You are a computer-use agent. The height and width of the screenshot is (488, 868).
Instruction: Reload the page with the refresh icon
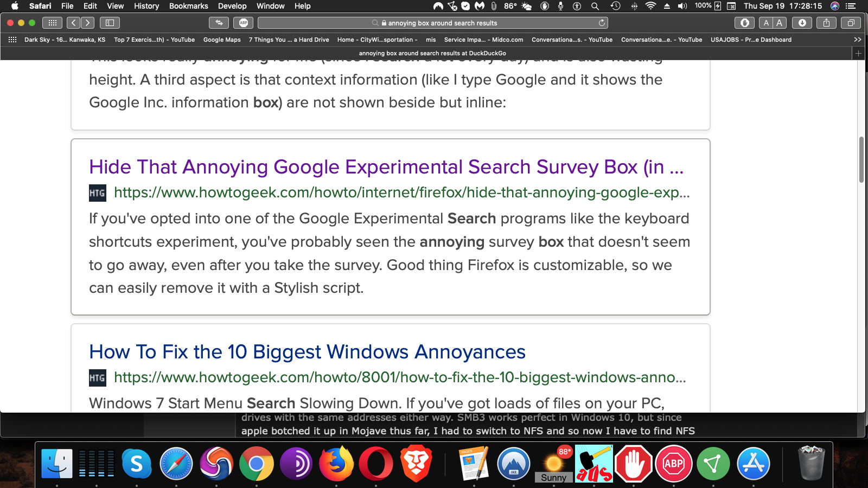602,23
